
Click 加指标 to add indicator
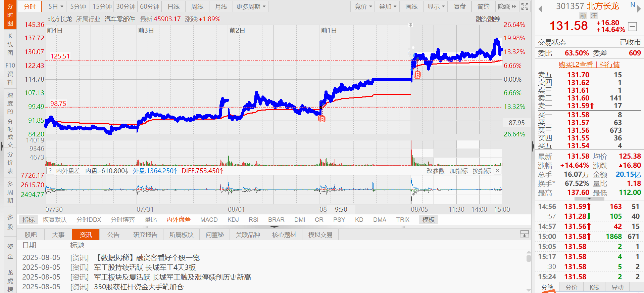click(x=459, y=171)
